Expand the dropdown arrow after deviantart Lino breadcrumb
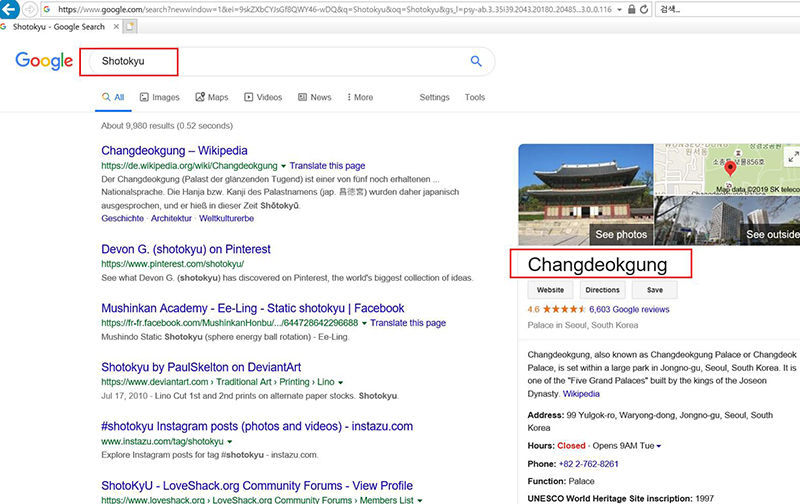800x504 pixels. click(x=340, y=383)
